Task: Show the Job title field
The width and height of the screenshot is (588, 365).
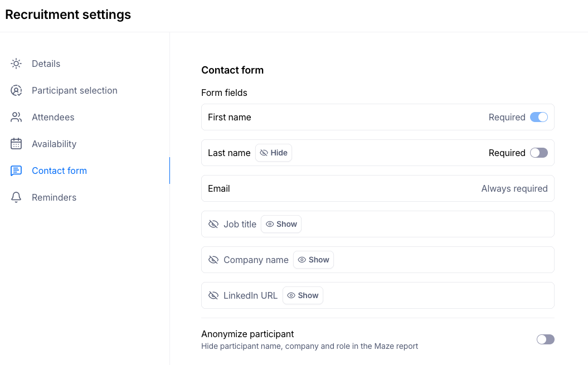Action: (x=281, y=224)
